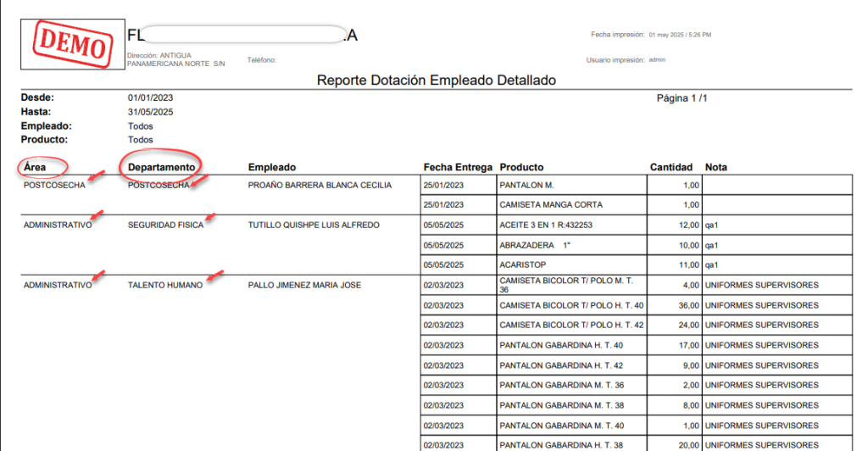Click the red DEMO stamp logo
Screen dimensions: 868x451
pyautogui.click(x=73, y=44)
